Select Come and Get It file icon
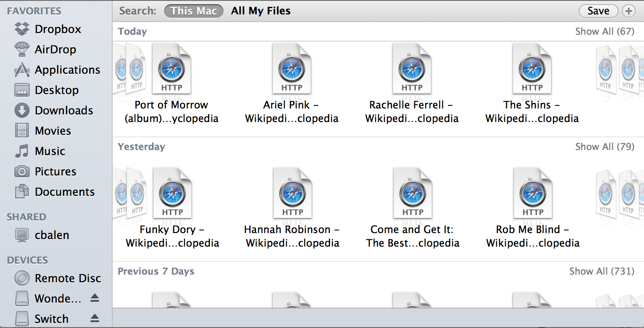 413,193
